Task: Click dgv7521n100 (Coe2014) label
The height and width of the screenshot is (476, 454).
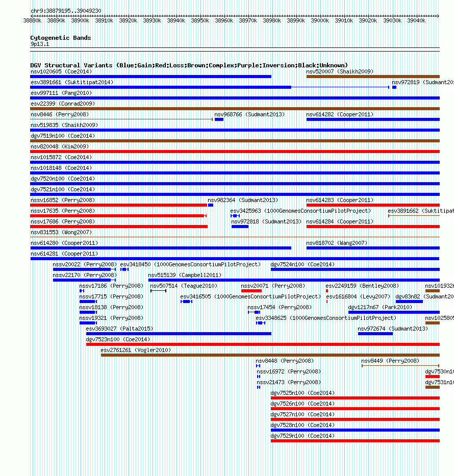Action: click(63, 189)
